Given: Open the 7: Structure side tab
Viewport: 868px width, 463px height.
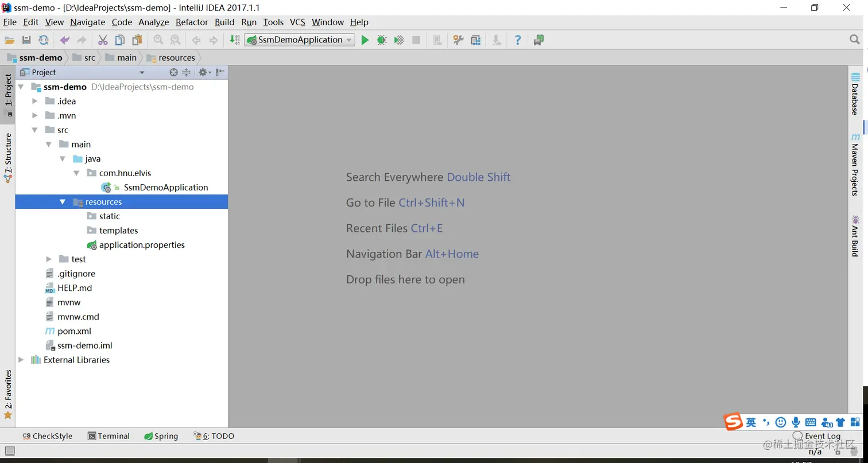Looking at the screenshot, I should pyautogui.click(x=8, y=158).
